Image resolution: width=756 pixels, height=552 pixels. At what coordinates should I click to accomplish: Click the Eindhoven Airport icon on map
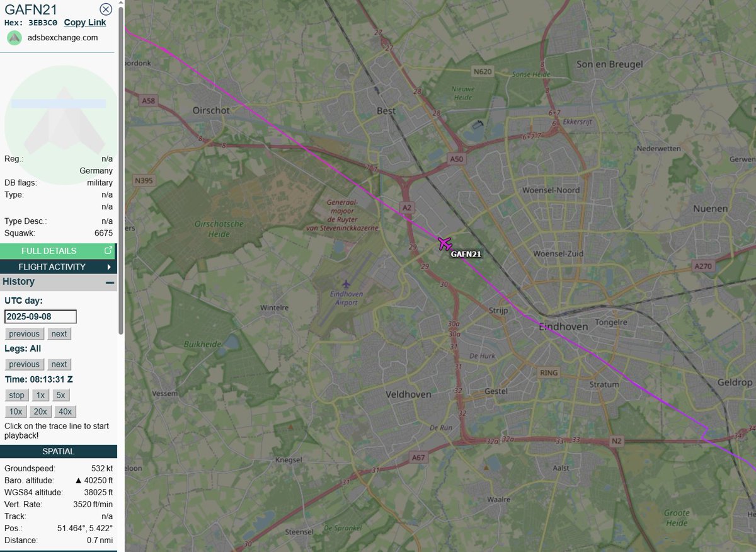[x=346, y=285]
